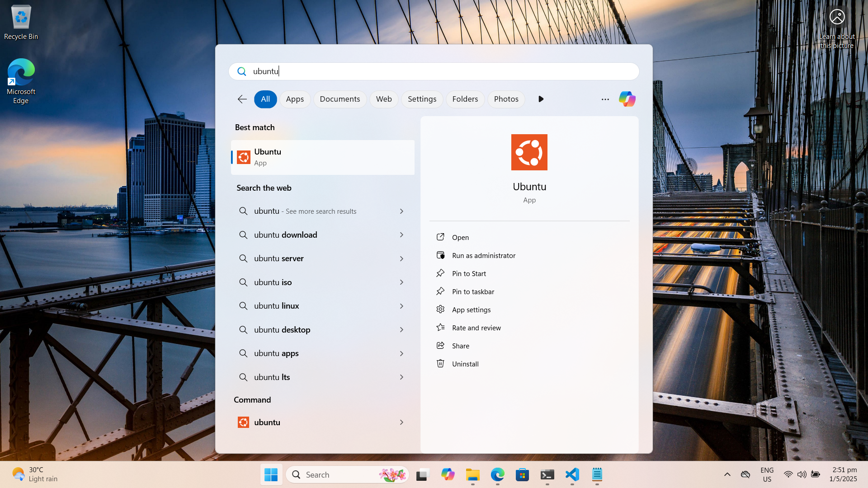This screenshot has height=488, width=868.
Task: Expand the 'ubuntu iso' suggestion chevron
Action: 401,282
